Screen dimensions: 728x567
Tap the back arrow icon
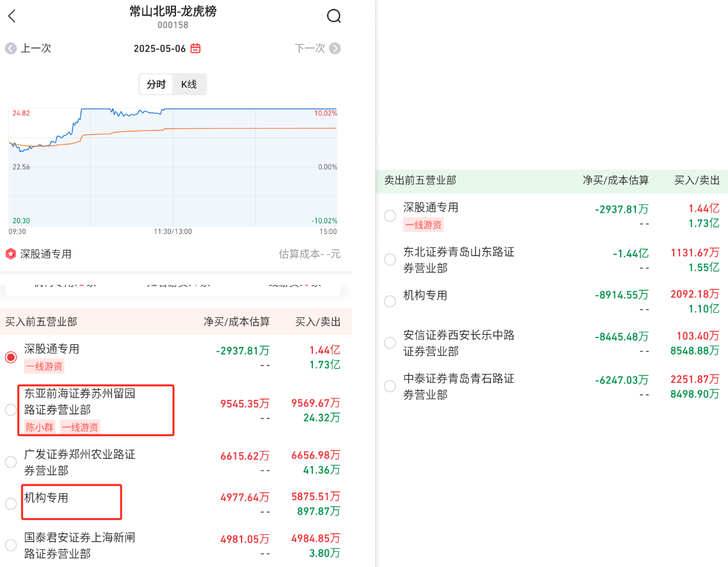[11, 16]
